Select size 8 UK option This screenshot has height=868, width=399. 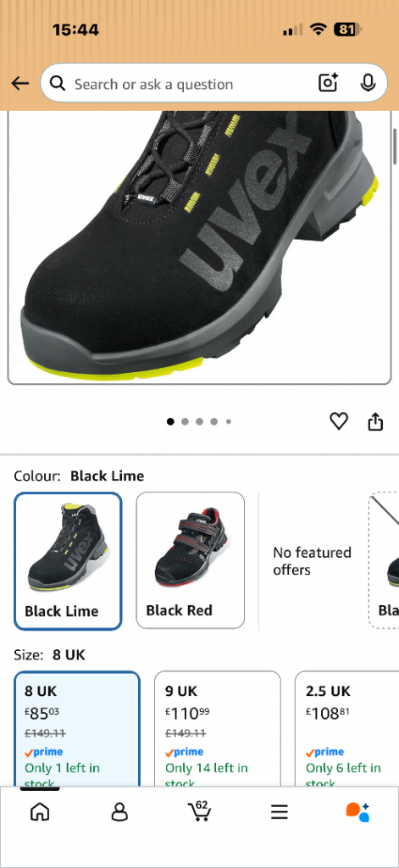coord(77,728)
